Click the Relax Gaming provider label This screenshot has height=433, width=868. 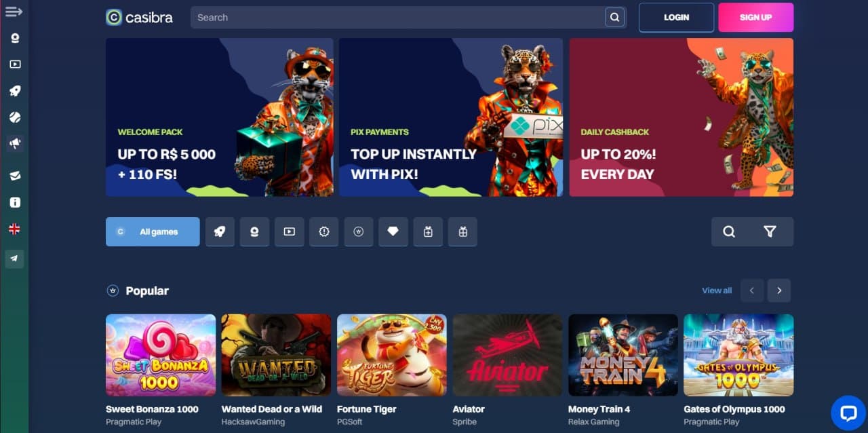click(x=594, y=422)
